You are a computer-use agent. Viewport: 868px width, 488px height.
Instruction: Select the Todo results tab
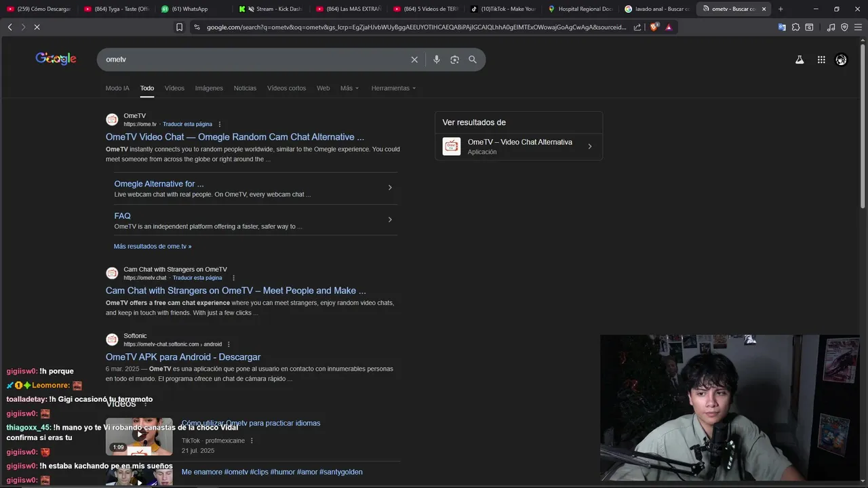click(x=147, y=88)
